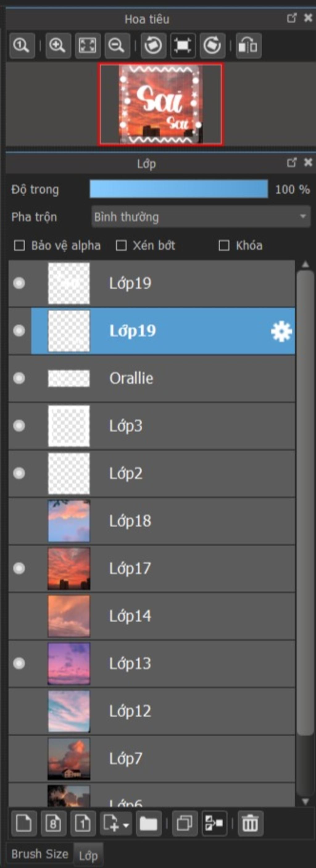Screen dimensions: 316x868
Task: Rotate canvas right in navigator
Action: pyautogui.click(x=212, y=46)
